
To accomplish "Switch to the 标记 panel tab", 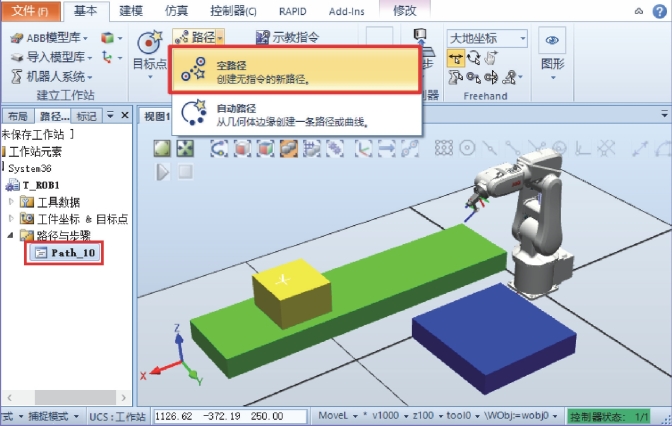I will click(x=87, y=116).
